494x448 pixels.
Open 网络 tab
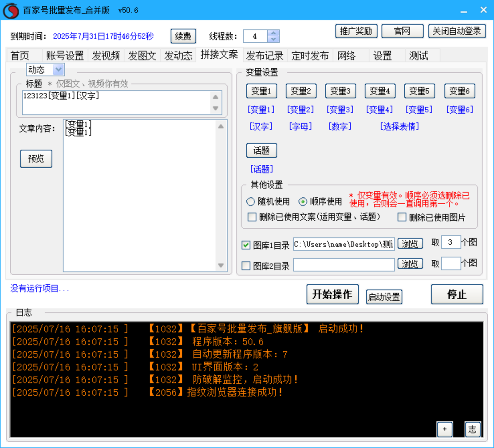tap(347, 56)
